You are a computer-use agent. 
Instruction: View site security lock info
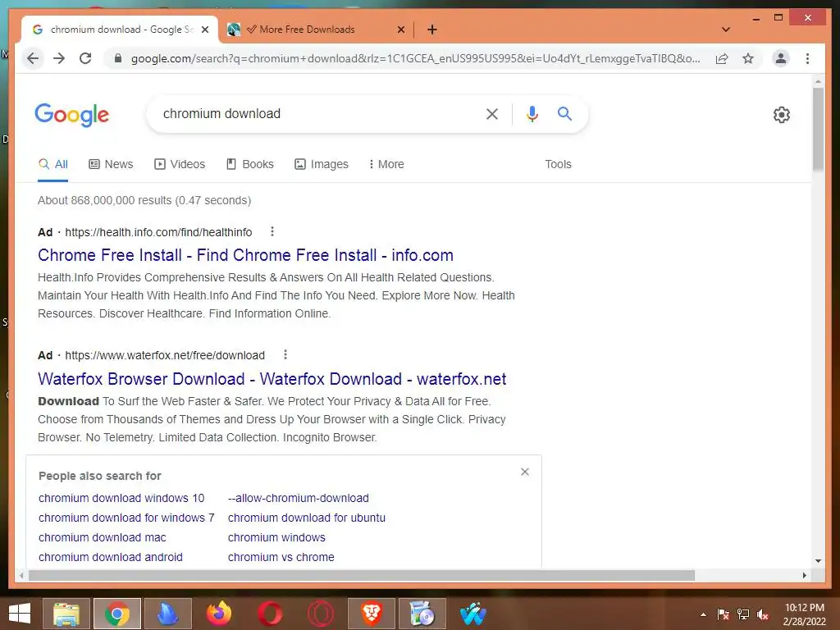point(118,58)
